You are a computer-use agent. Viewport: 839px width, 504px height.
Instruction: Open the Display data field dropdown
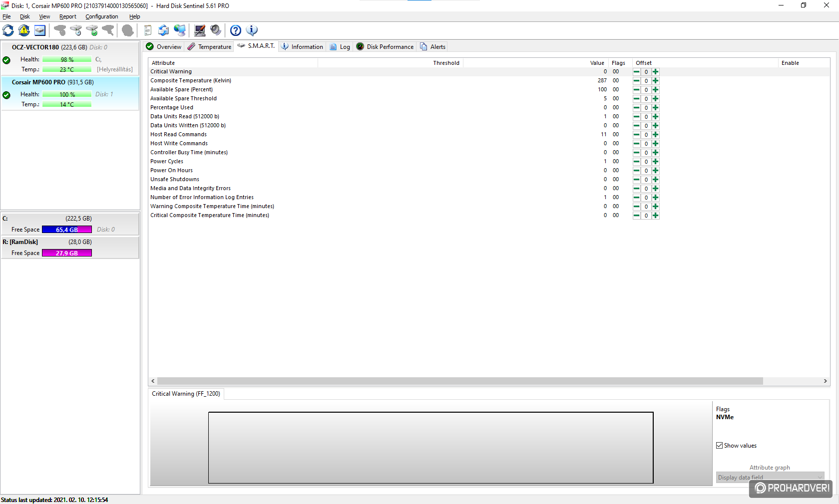pyautogui.click(x=770, y=478)
